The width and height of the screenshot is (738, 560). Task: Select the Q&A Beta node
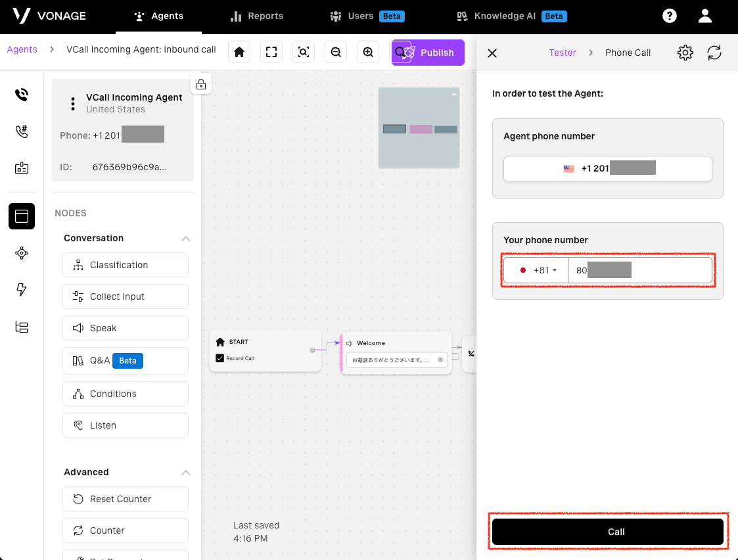(x=126, y=360)
